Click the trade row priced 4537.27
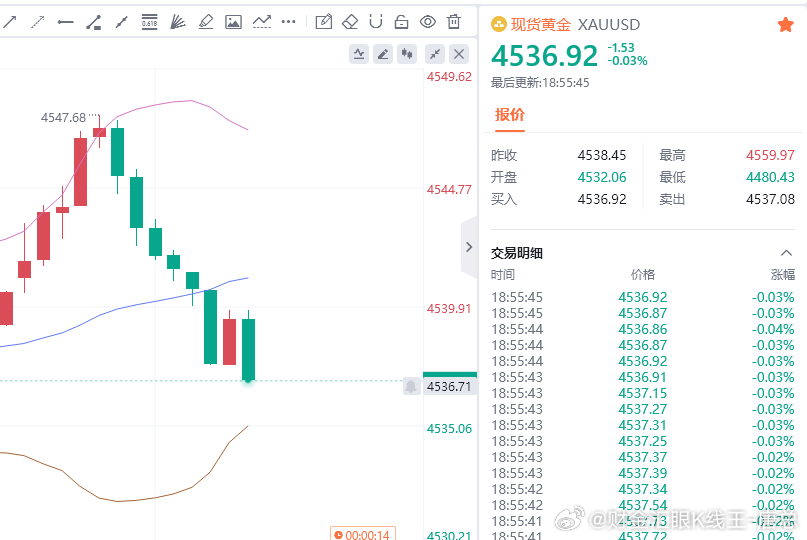 [x=643, y=409]
